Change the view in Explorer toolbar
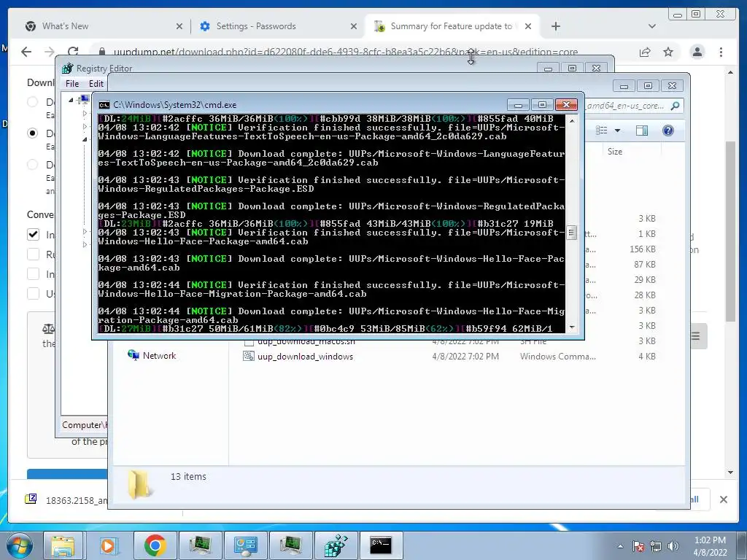The image size is (747, 560). (602, 131)
